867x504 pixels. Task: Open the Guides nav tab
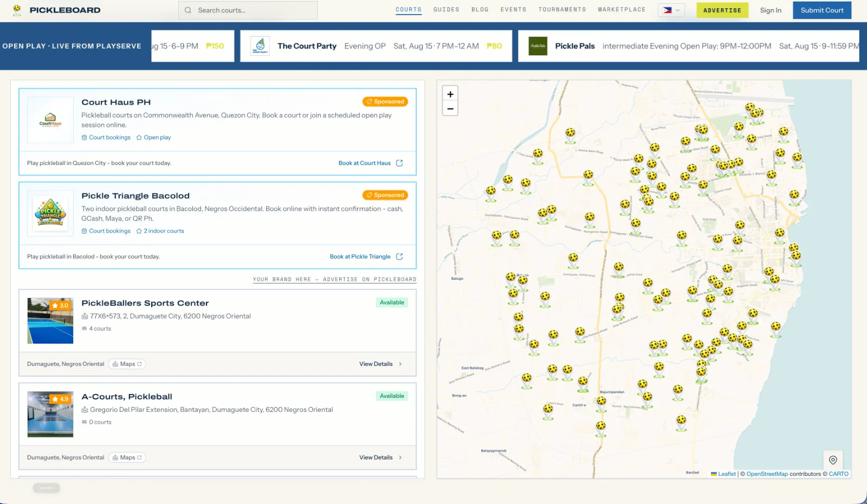tap(447, 10)
